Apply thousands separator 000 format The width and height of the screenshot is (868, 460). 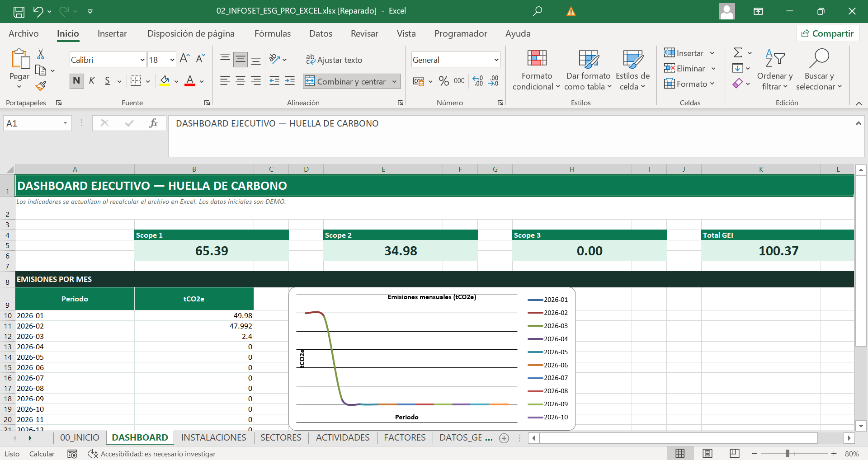pos(459,81)
